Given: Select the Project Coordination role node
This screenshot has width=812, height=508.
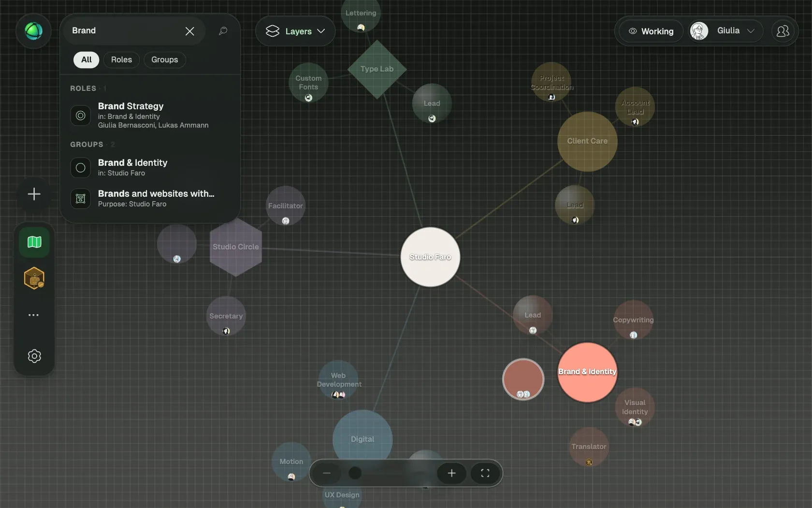Looking at the screenshot, I should pyautogui.click(x=551, y=82).
